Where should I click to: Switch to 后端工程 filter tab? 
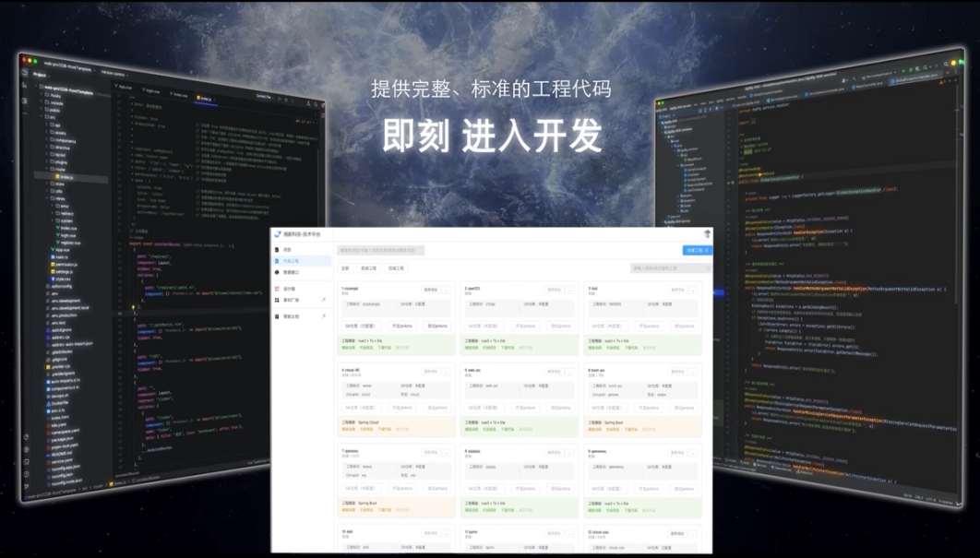tap(396, 268)
